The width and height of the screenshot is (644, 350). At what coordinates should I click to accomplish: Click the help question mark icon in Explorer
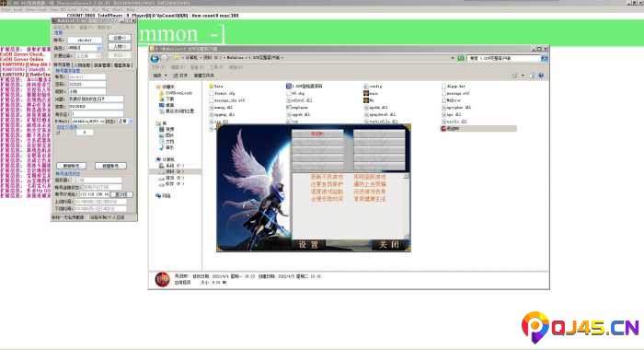[541, 76]
